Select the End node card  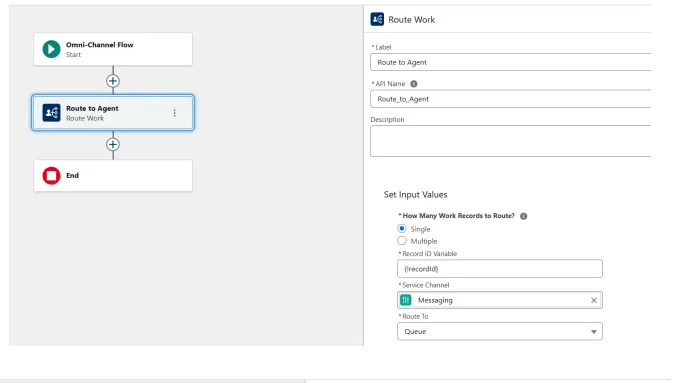[x=113, y=175]
